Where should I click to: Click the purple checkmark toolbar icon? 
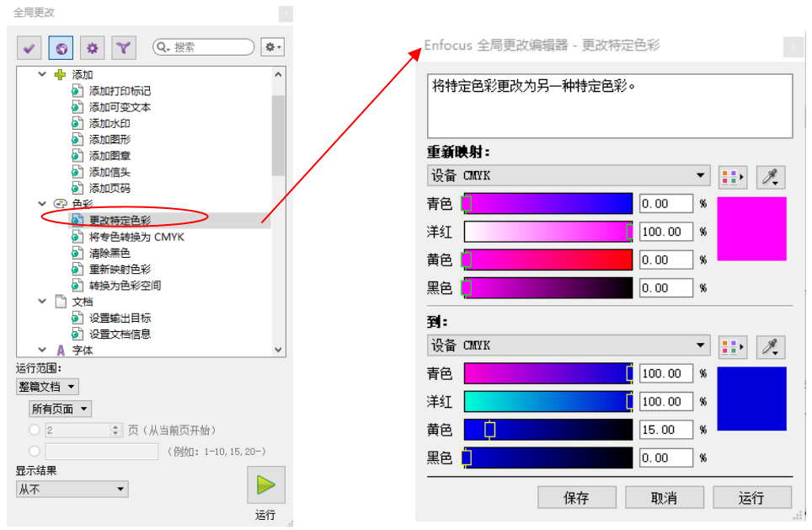[28, 49]
